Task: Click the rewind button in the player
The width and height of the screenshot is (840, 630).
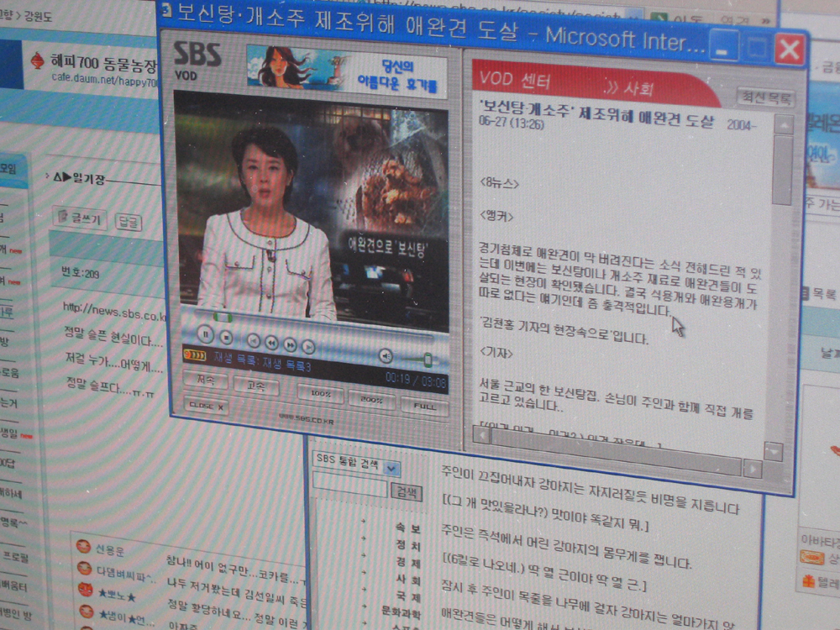Action: pos(271,343)
